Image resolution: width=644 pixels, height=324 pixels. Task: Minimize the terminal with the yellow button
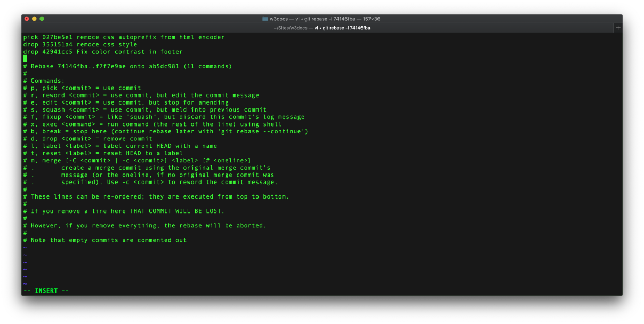coord(34,18)
